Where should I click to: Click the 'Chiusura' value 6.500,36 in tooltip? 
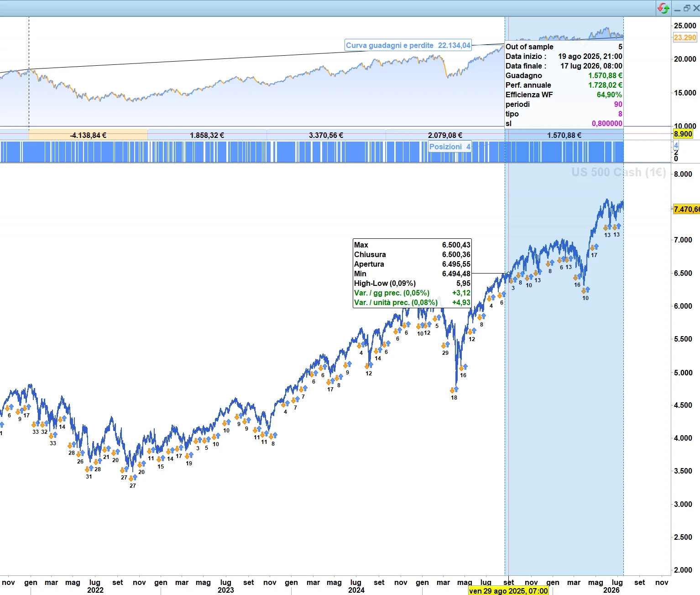(456, 254)
